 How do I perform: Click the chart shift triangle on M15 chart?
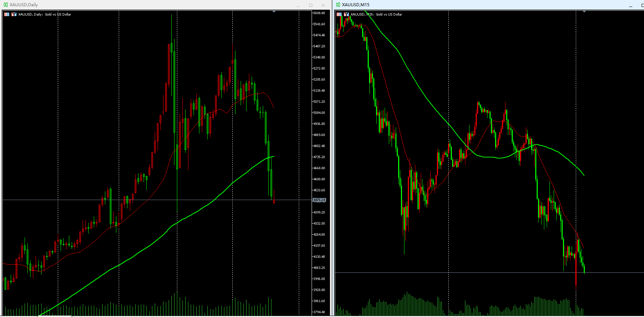point(584,12)
